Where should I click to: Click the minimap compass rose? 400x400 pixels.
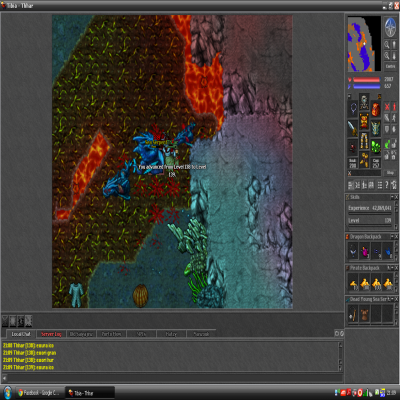pyautogui.click(x=390, y=27)
